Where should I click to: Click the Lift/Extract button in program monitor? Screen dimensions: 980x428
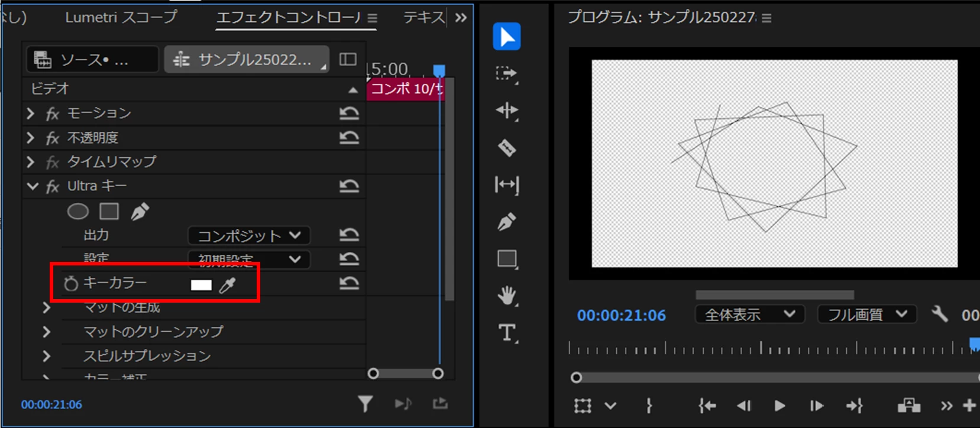[x=909, y=406]
